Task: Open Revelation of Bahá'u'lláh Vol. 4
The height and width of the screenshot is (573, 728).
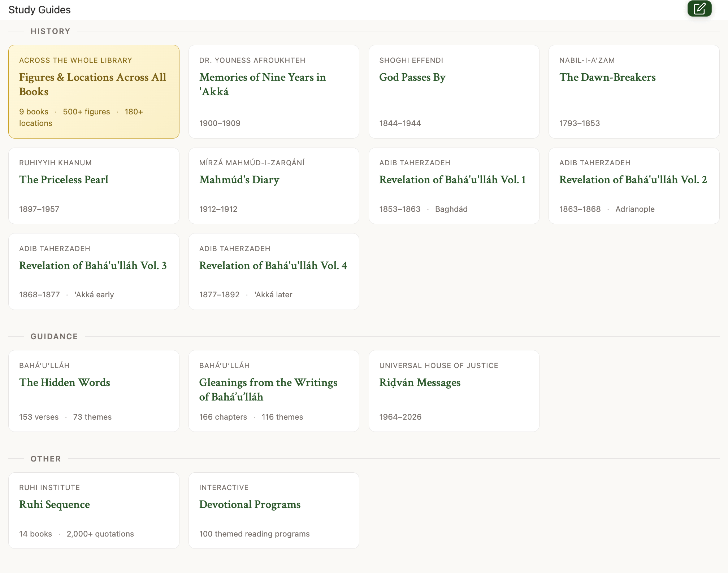Action: pyautogui.click(x=274, y=271)
